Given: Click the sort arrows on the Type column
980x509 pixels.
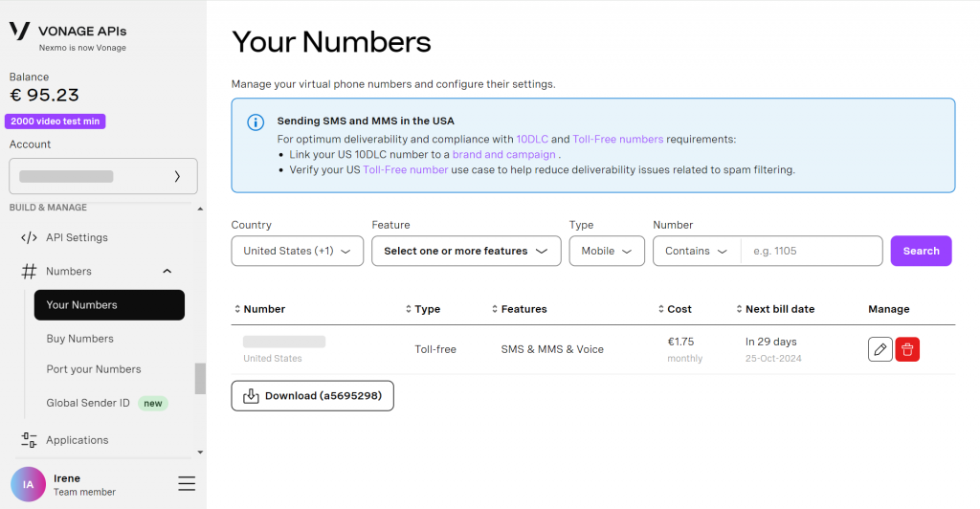Looking at the screenshot, I should [408, 309].
